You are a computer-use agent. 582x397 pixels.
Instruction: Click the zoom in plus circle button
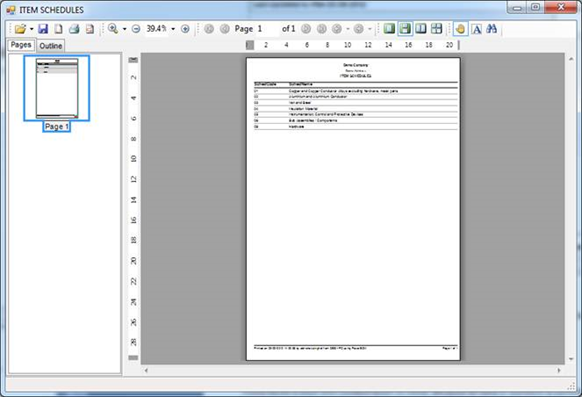click(x=185, y=29)
